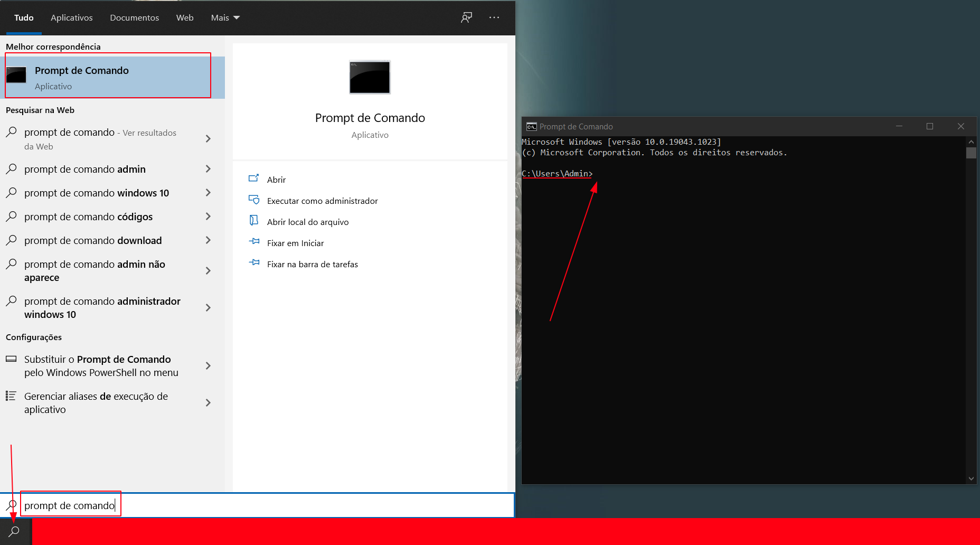Maximize the Prompt de Comando window
980x545 pixels.
point(930,126)
